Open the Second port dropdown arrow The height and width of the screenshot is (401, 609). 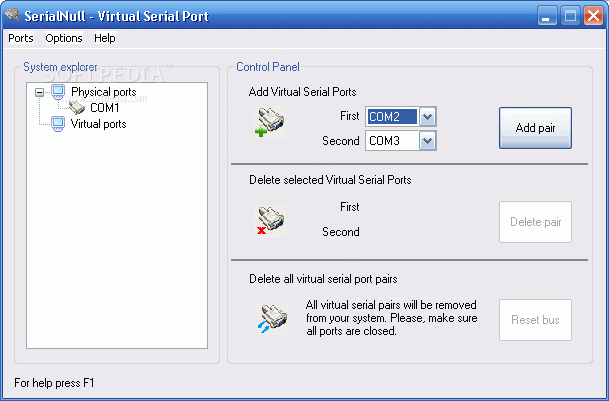click(x=428, y=141)
